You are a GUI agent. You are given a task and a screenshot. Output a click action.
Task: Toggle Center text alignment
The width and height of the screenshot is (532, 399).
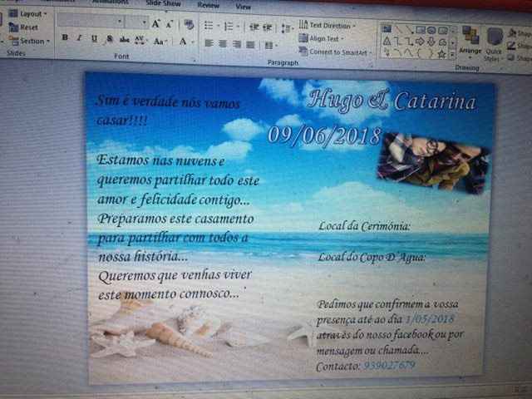(x=223, y=44)
